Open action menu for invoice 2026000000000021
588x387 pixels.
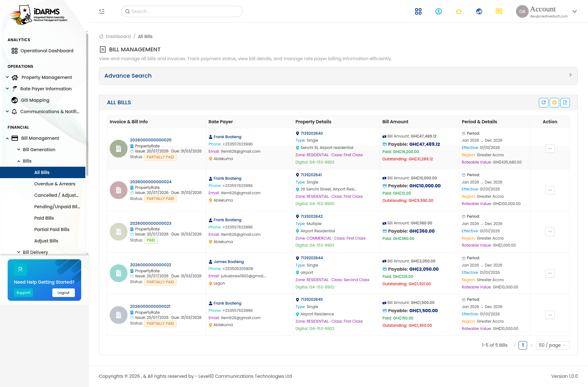550,315
